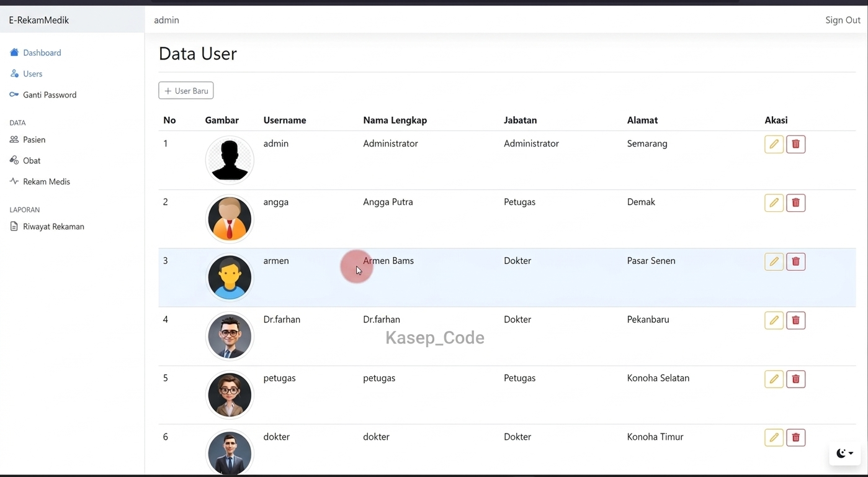The height and width of the screenshot is (477, 868).
Task: Click the Jabatan column header
Action: point(521,120)
